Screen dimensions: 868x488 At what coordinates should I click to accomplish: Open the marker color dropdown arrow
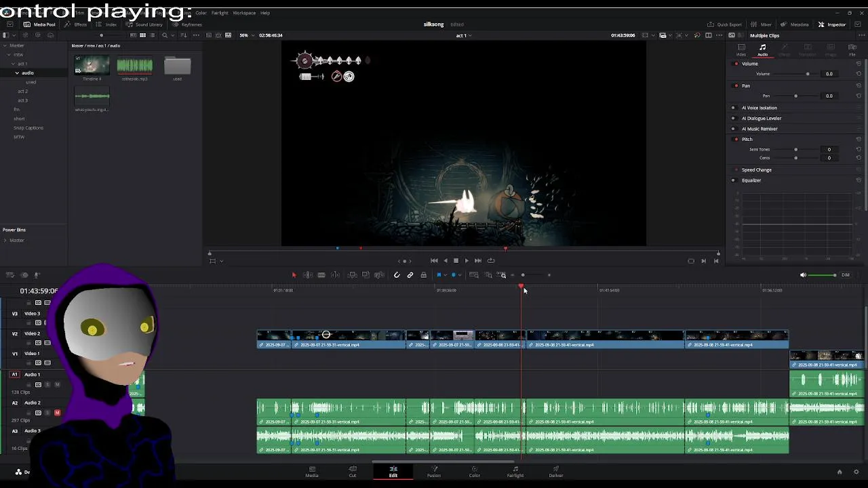click(459, 275)
